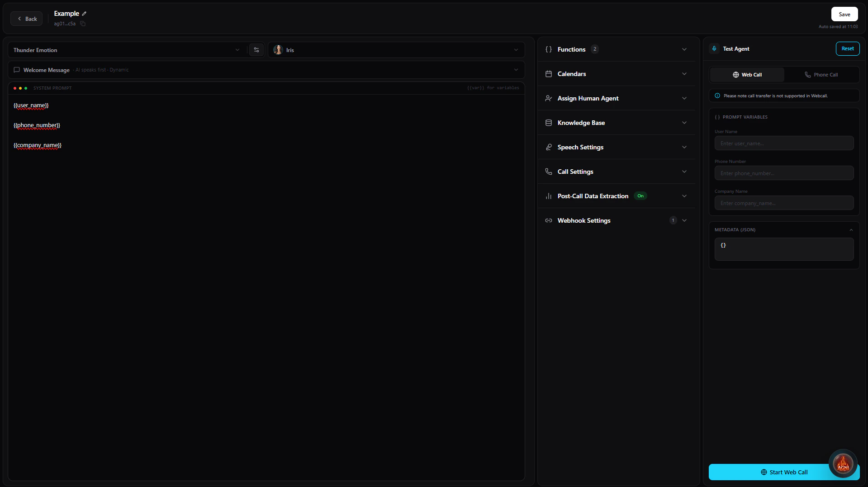Click the Iris voice avatar

(278, 50)
